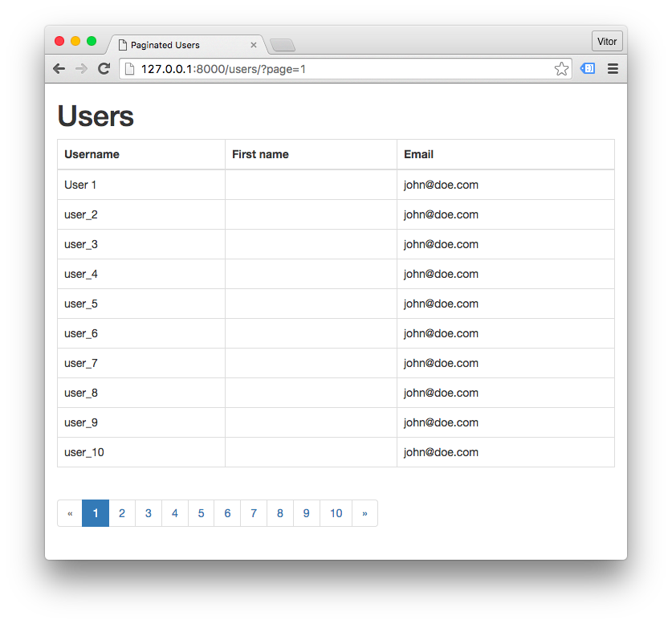Click the page icon in the address bar
This screenshot has width=672, height=624.
129,69
